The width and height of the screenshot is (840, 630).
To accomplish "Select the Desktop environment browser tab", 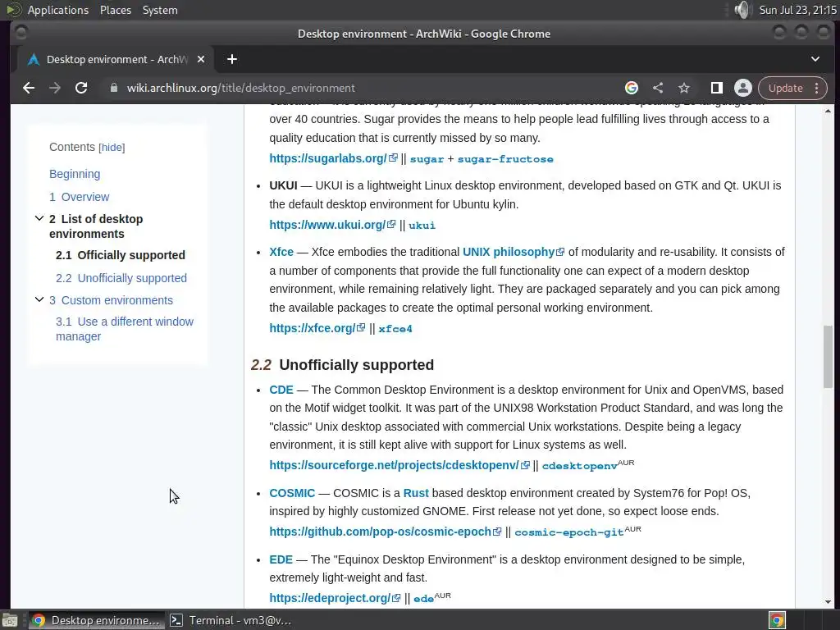I will (115, 59).
